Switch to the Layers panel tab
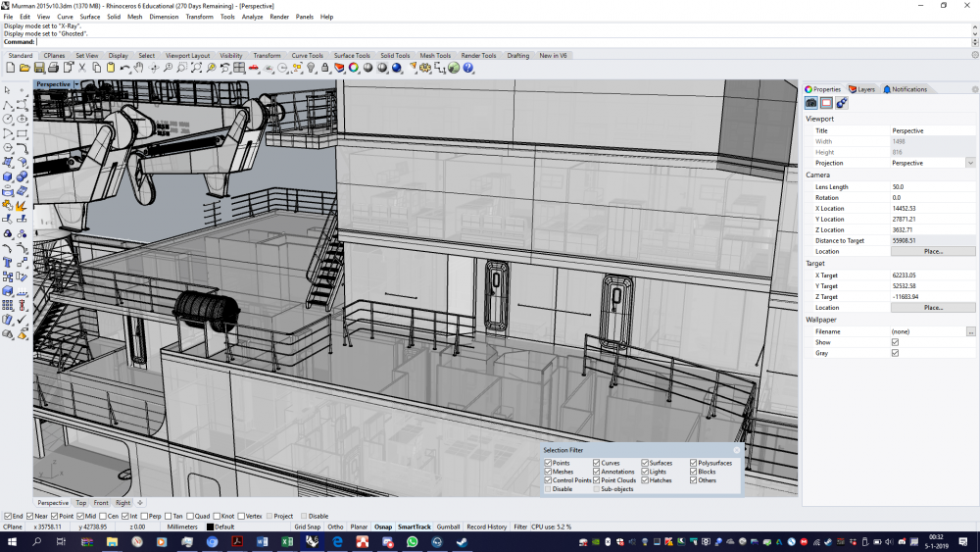980x552 pixels. (862, 89)
